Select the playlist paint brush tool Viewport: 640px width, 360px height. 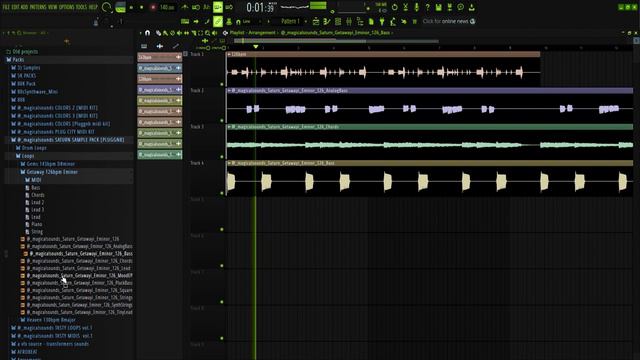click(165, 33)
